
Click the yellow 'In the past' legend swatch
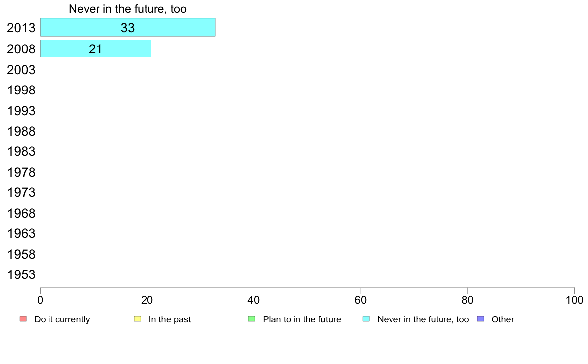[138, 319]
